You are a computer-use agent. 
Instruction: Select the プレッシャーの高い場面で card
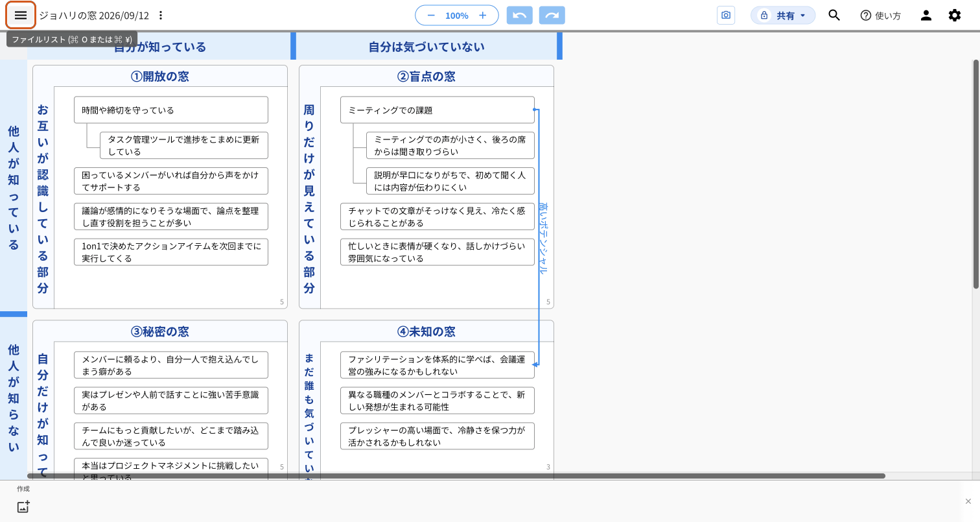point(437,436)
